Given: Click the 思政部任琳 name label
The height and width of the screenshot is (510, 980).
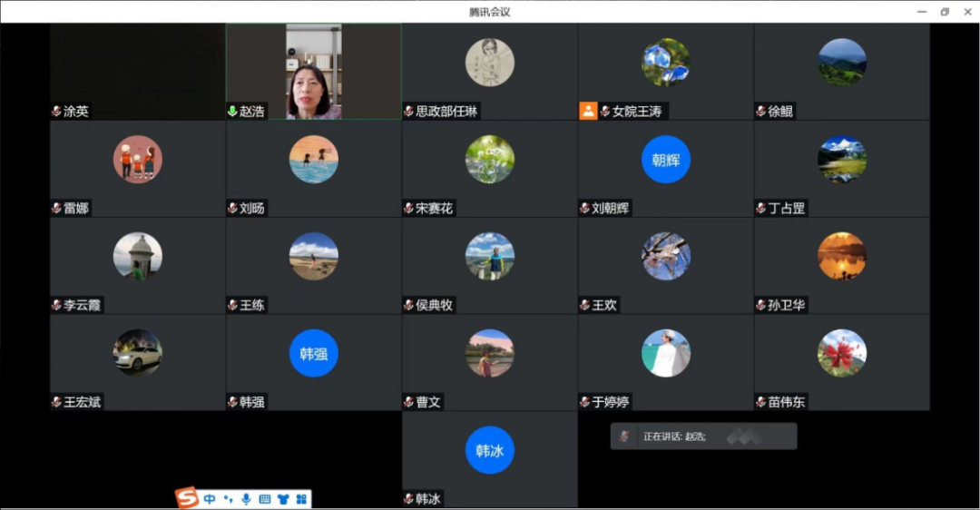Looking at the screenshot, I should pos(446,112).
